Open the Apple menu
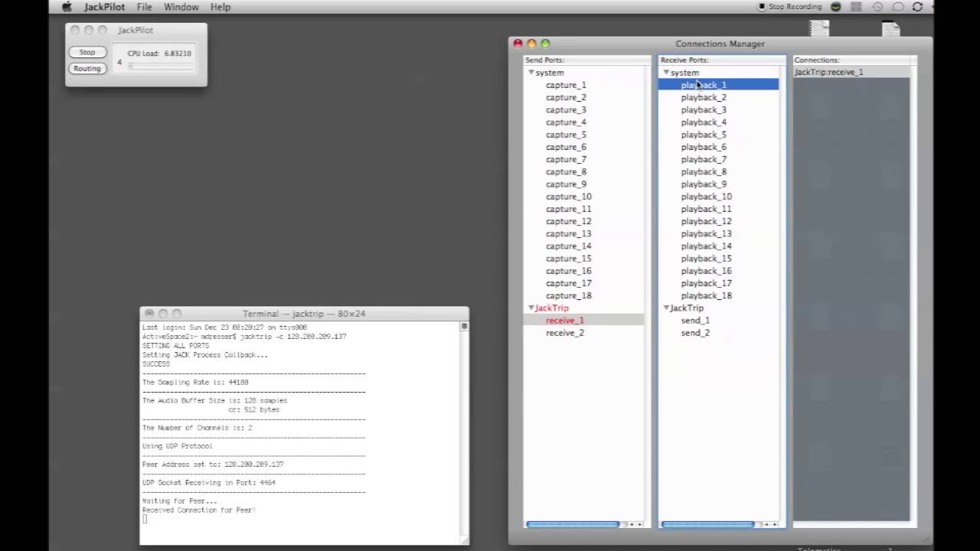The height and width of the screenshot is (551, 980). click(x=67, y=7)
